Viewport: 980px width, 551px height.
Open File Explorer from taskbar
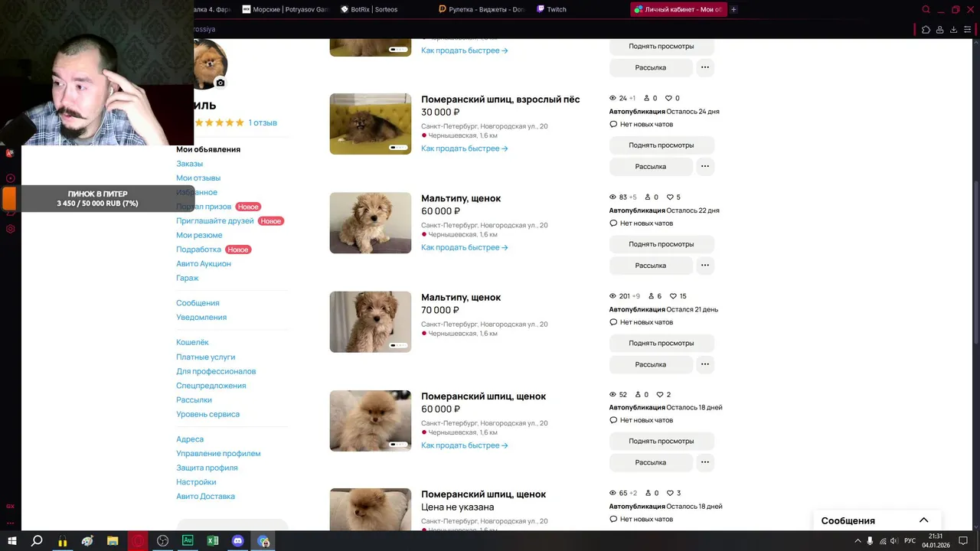[113, 541]
